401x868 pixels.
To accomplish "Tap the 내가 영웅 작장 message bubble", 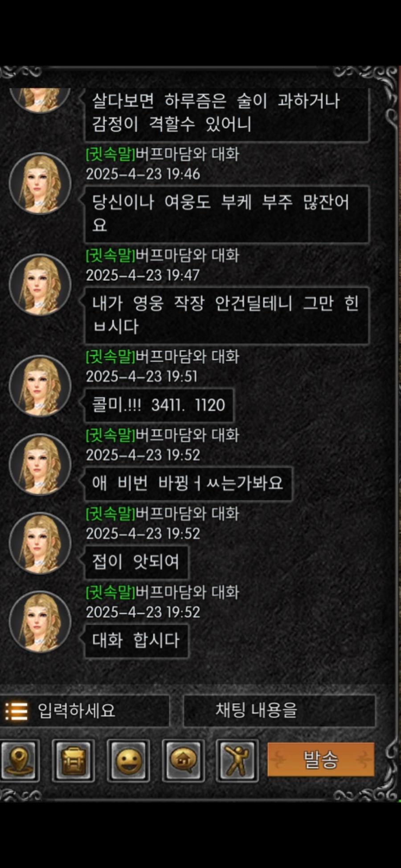I will point(227,315).
